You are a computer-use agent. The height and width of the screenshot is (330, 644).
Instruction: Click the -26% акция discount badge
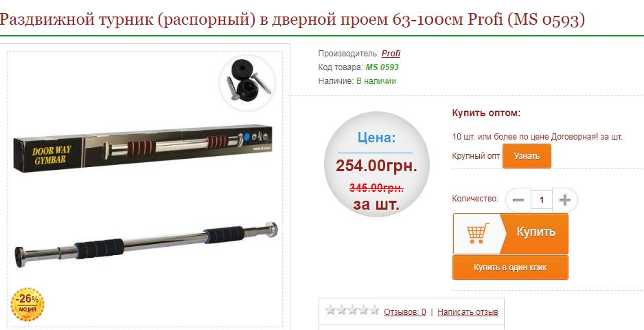tap(27, 305)
